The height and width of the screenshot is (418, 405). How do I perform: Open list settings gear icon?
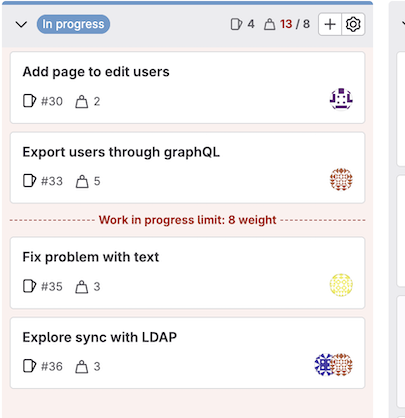click(353, 24)
